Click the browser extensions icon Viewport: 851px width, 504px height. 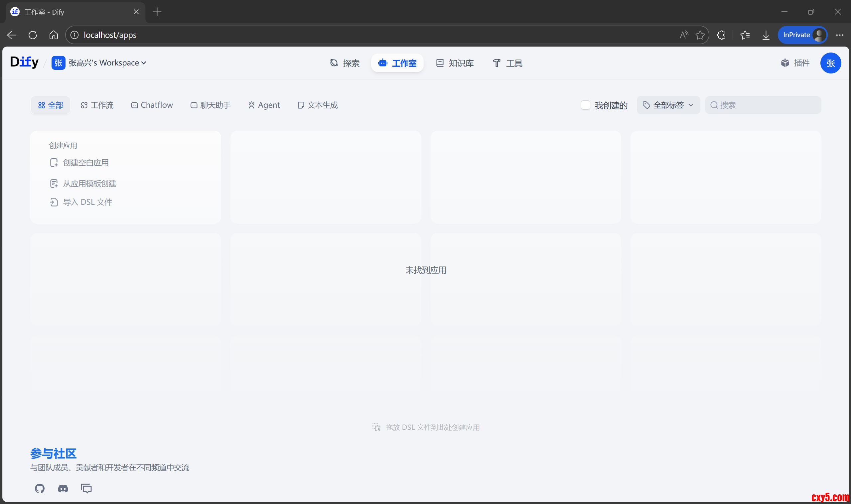click(x=721, y=35)
